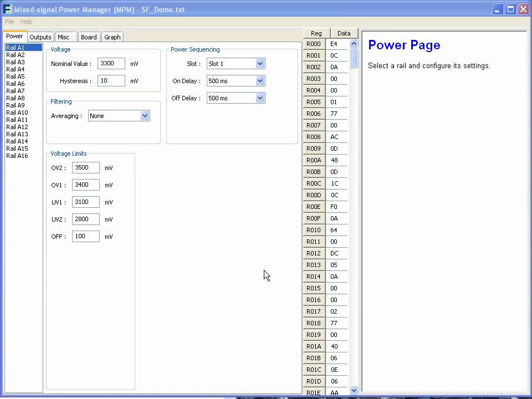
Task: Select Rail A12 in the list
Action: pos(23,127)
